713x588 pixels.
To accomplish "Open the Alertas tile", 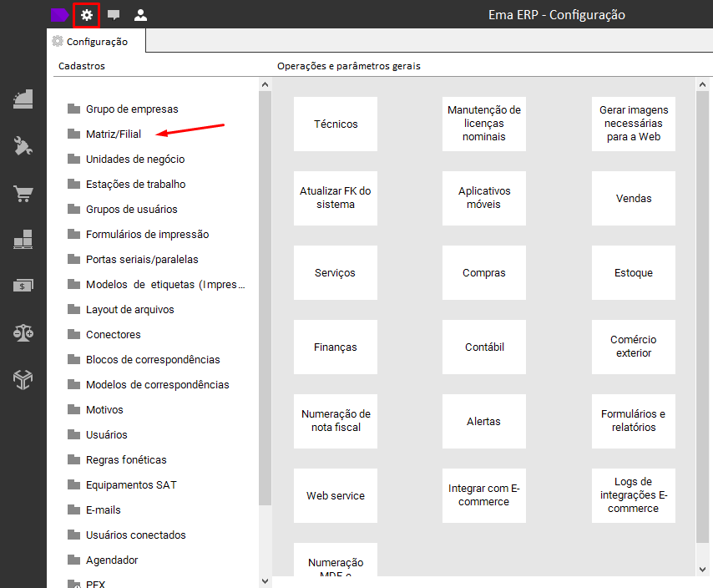I will point(484,421).
